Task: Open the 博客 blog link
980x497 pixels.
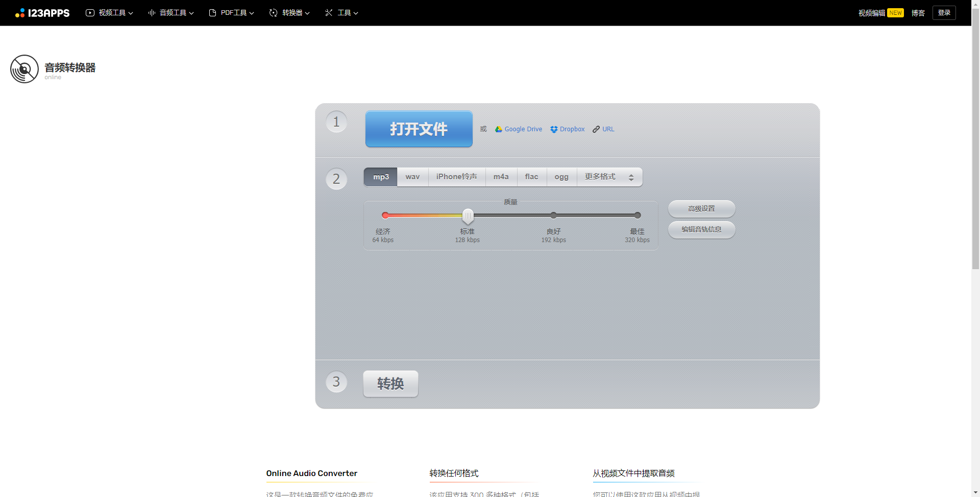Action: 918,13
